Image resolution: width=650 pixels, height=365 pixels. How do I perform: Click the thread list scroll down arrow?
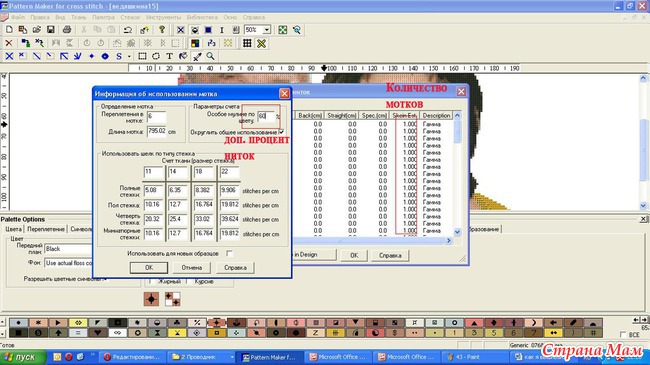(457, 232)
